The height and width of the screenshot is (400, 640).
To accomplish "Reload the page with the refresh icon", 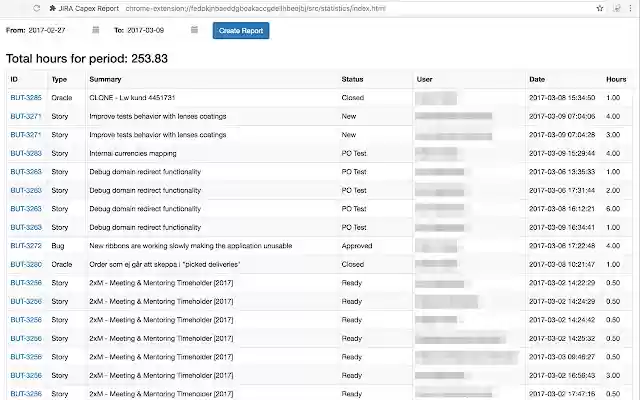I will 36,8.
